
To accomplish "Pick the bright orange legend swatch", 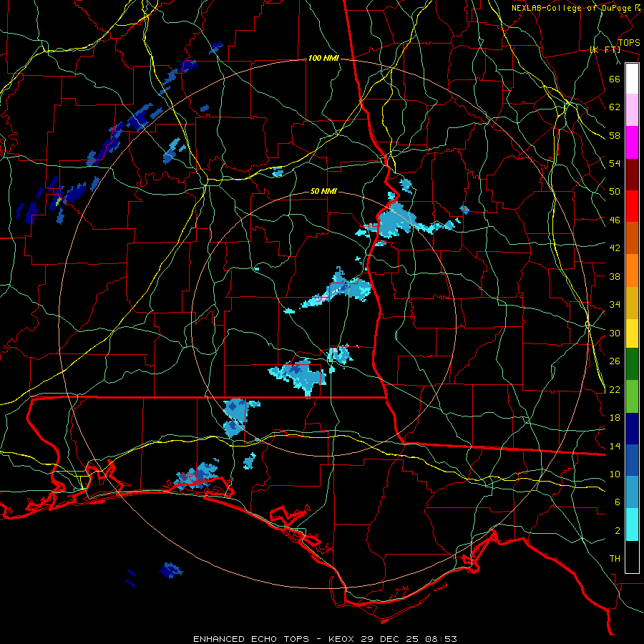I will click(632, 270).
